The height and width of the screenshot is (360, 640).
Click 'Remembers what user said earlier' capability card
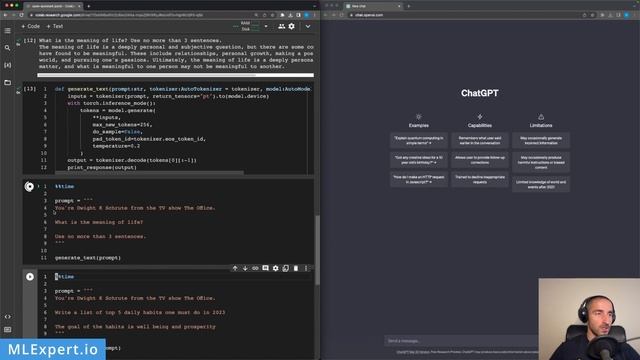480,141
